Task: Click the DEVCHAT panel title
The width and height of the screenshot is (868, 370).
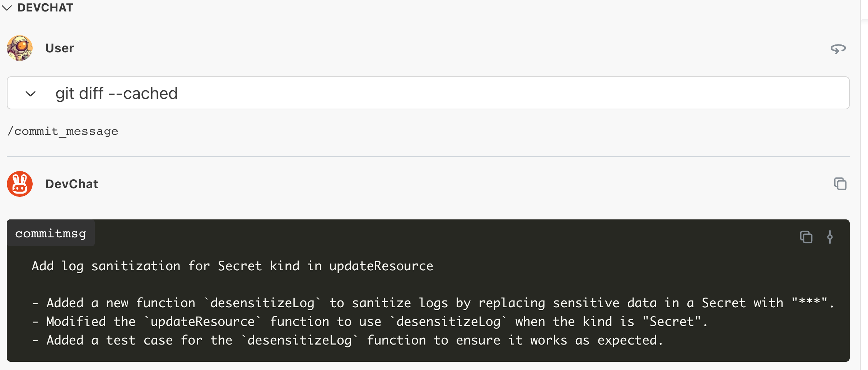Action: tap(45, 8)
